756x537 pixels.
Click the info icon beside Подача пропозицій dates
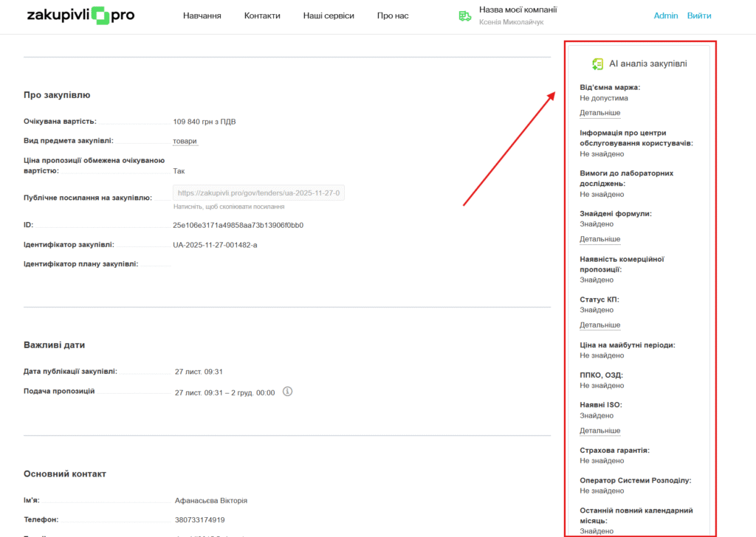(x=288, y=392)
